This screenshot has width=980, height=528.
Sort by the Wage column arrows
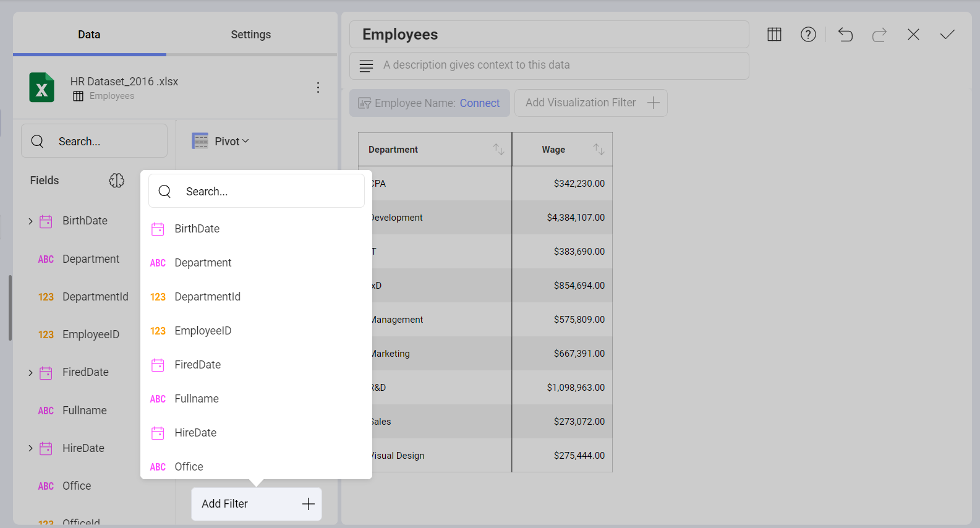point(599,149)
